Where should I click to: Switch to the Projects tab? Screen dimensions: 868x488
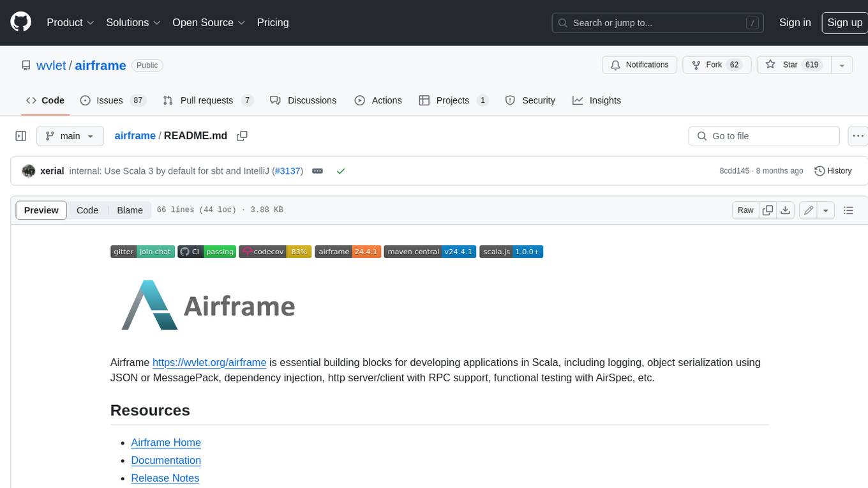point(454,100)
